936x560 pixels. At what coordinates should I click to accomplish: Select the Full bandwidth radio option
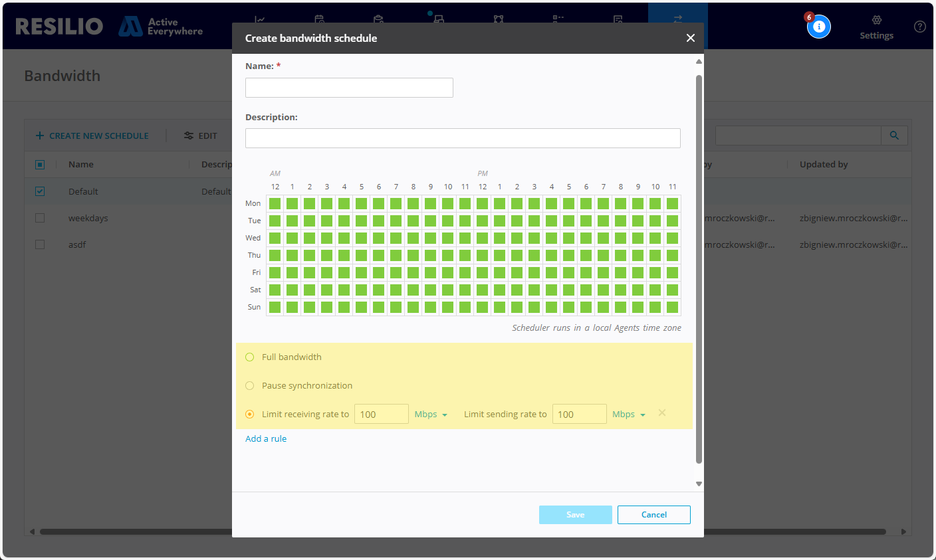(x=250, y=357)
